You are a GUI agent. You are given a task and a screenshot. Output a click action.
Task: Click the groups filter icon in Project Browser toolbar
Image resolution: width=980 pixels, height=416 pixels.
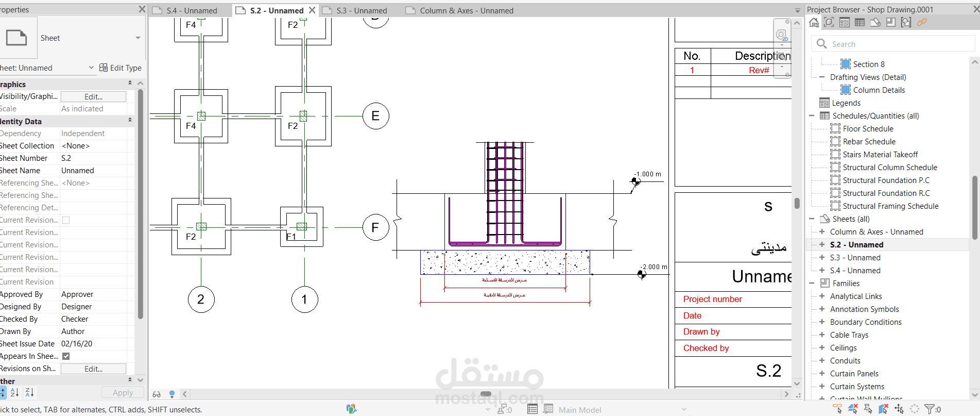pos(906,22)
